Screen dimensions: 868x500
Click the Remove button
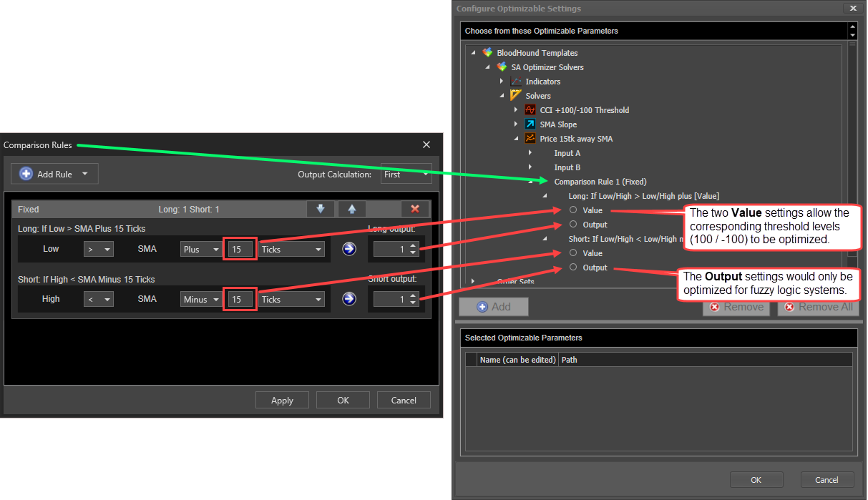tap(737, 307)
